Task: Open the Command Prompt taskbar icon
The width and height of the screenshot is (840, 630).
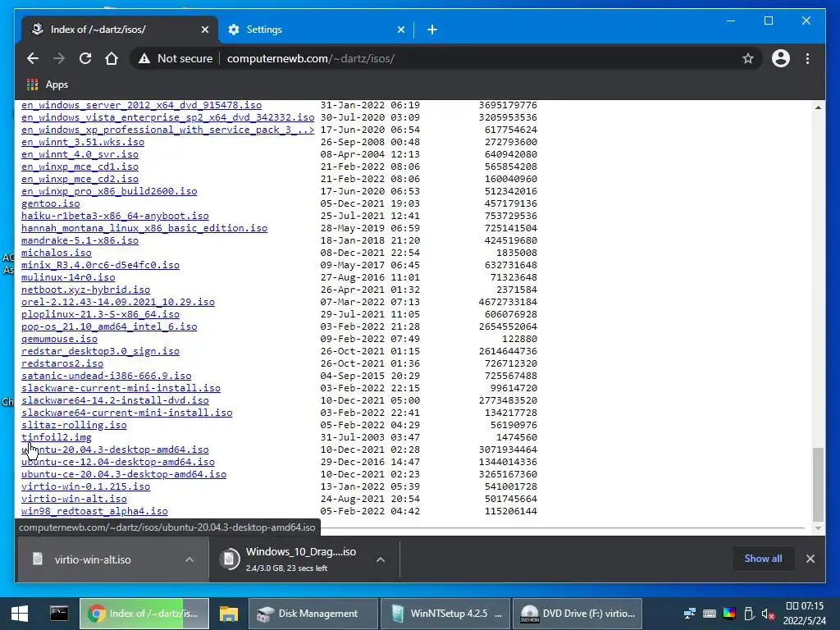Action: pos(59,614)
